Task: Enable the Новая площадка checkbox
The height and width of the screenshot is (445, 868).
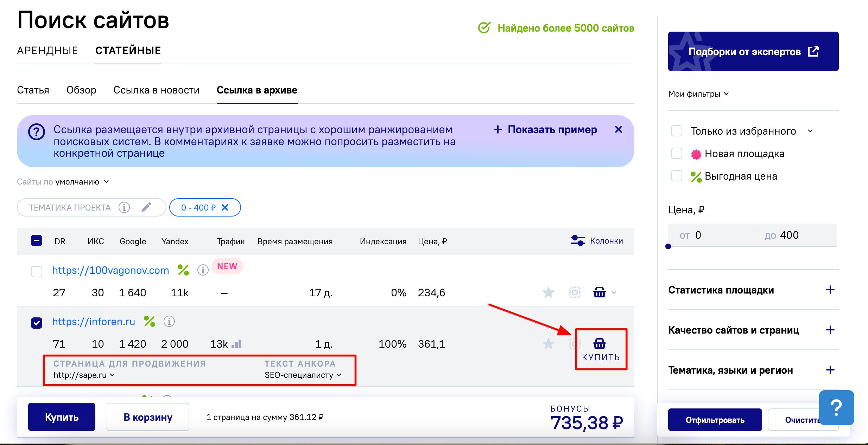Action: point(676,153)
